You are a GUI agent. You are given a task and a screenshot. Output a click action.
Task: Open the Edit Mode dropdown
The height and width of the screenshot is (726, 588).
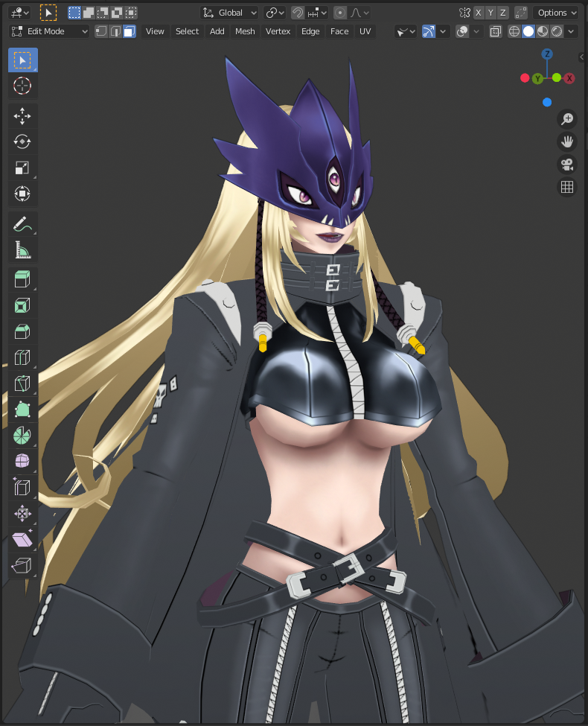point(49,31)
